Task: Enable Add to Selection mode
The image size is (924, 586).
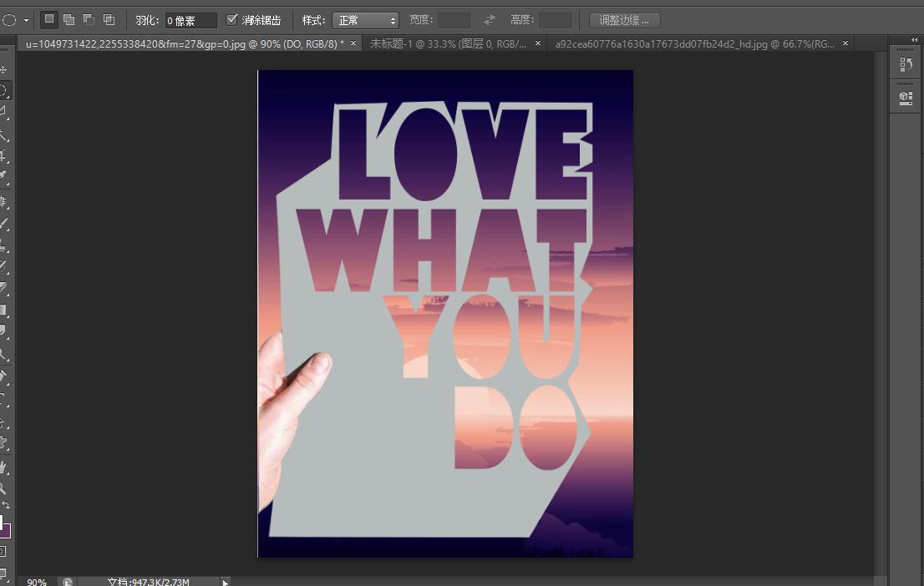Action: tap(69, 19)
